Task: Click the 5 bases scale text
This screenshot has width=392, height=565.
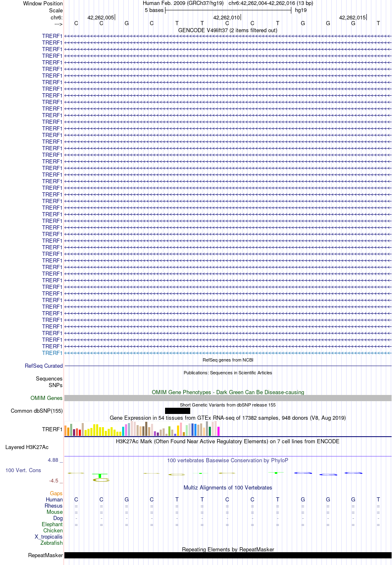Action: click(154, 10)
